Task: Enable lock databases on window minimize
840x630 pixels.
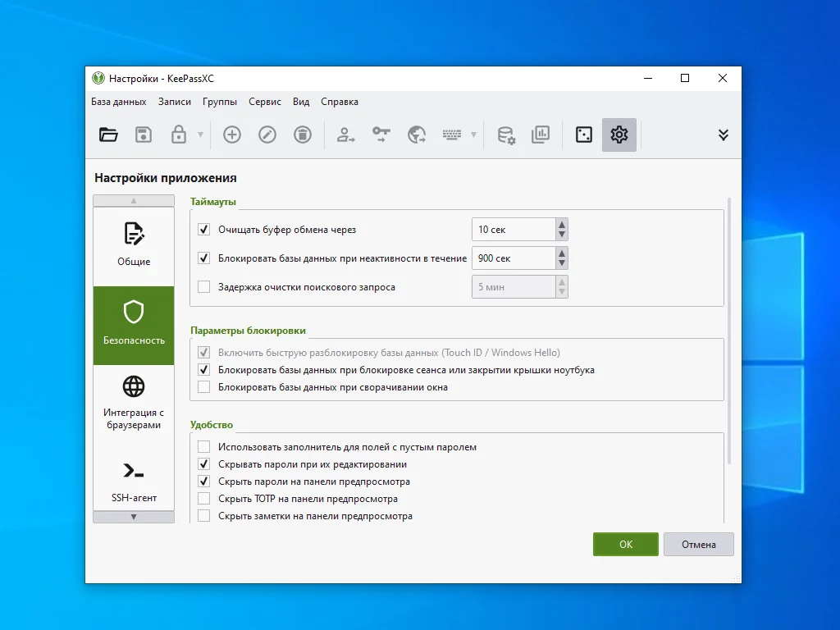Action: 204,387
